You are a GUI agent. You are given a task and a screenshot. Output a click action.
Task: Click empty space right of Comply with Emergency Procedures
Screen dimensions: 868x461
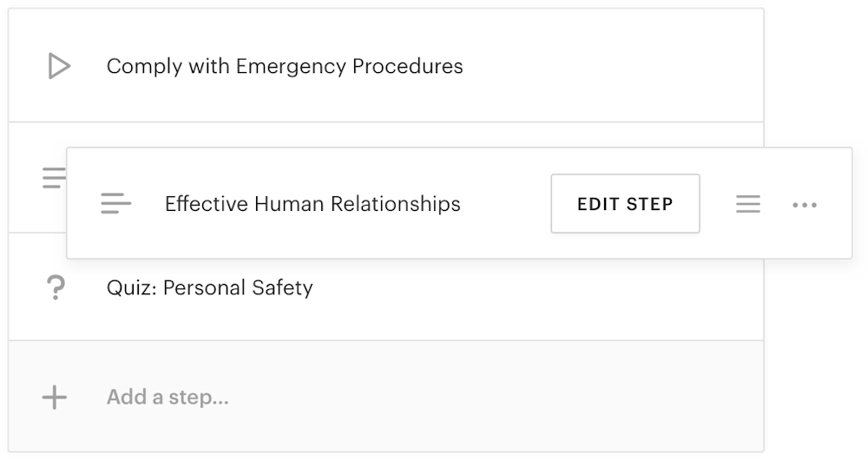[608, 66]
